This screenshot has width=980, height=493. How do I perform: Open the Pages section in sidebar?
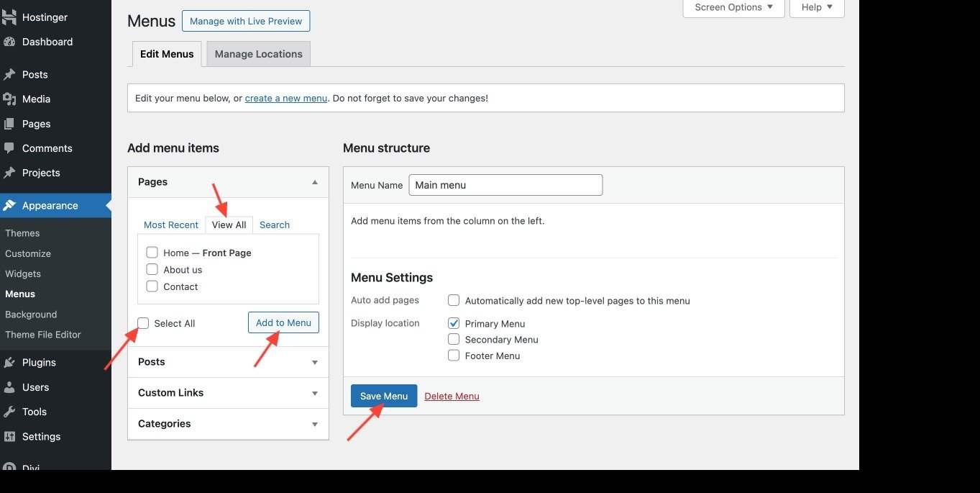click(35, 123)
